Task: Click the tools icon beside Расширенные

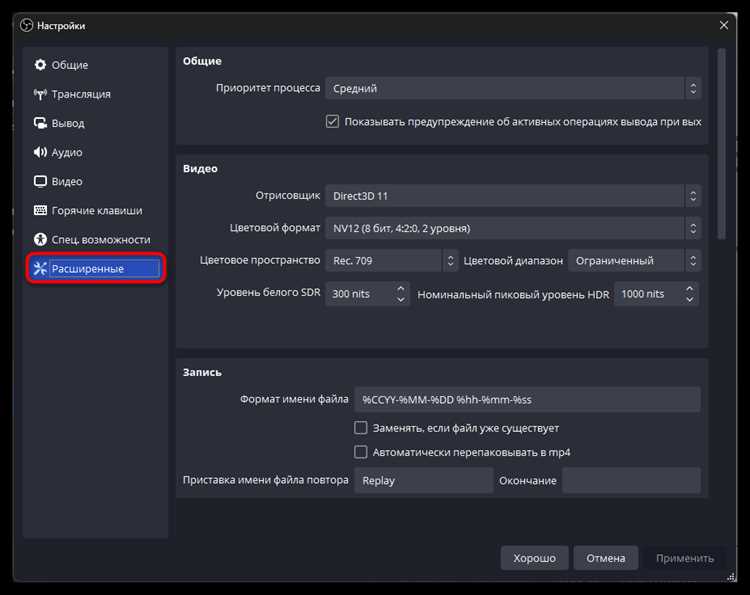Action: click(x=40, y=268)
